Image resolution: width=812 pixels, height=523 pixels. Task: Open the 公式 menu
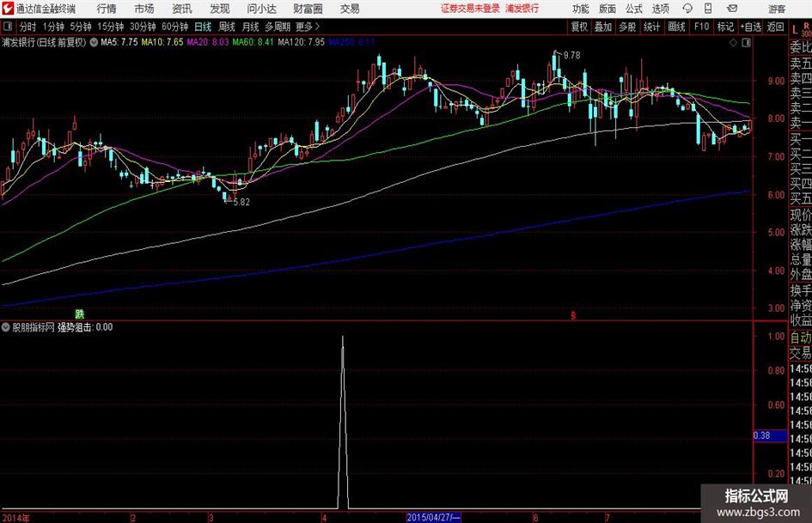point(633,9)
